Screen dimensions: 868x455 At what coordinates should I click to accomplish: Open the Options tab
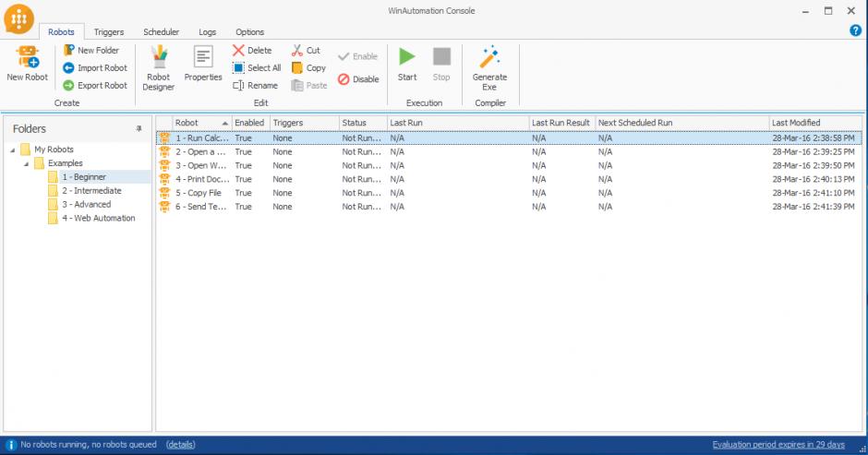point(249,32)
